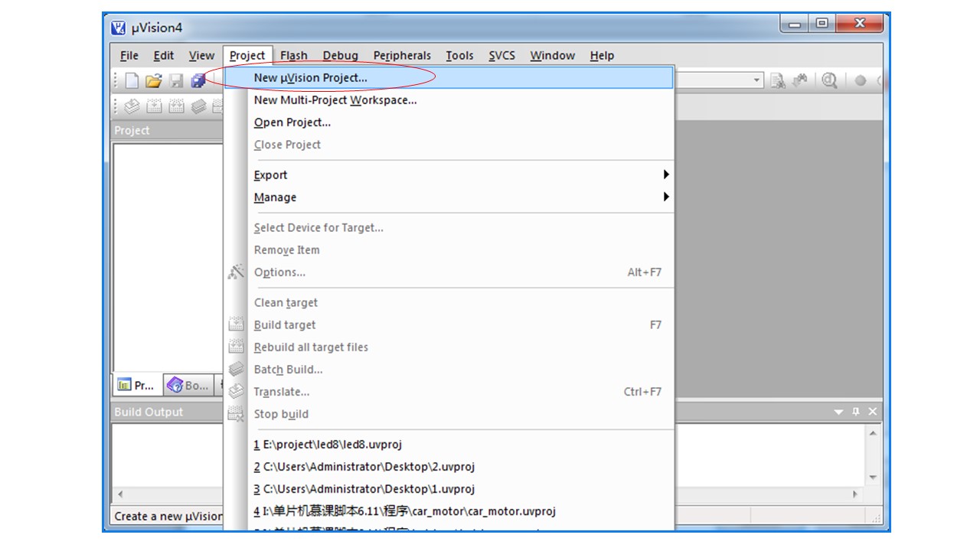Click the grey breakpoint circle icon

pyautogui.click(x=861, y=80)
